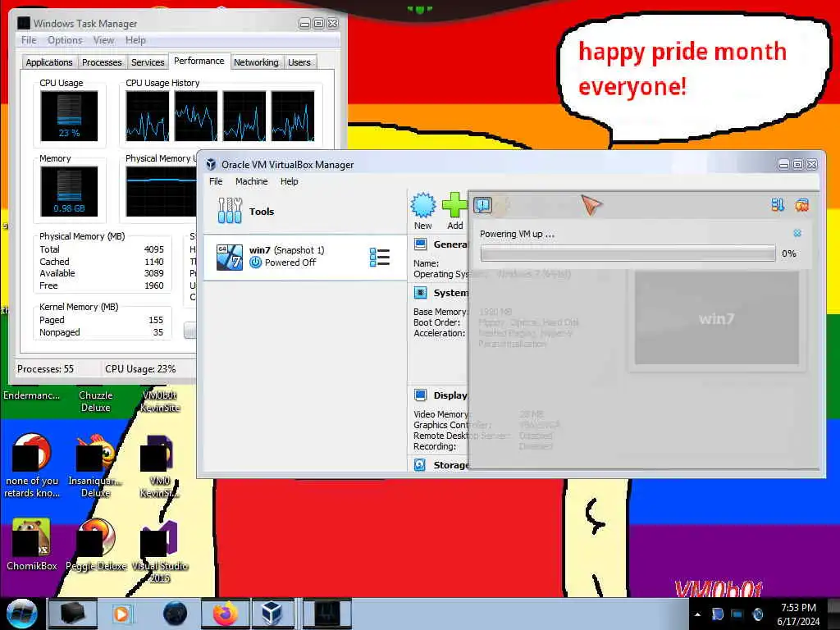Open the Windows Start orb
Viewport: 840px width, 630px height.
tap(21, 614)
